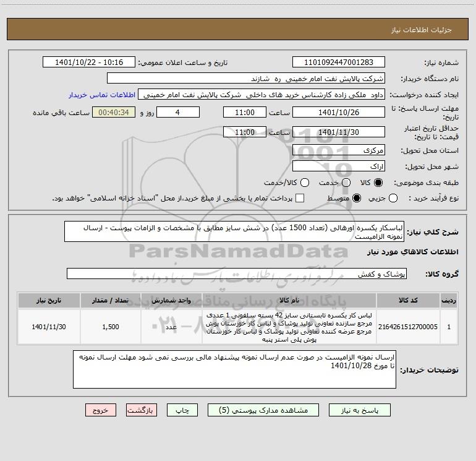Click the unit cell عدد
Viewport: 476px width, 461px height.
point(171,327)
